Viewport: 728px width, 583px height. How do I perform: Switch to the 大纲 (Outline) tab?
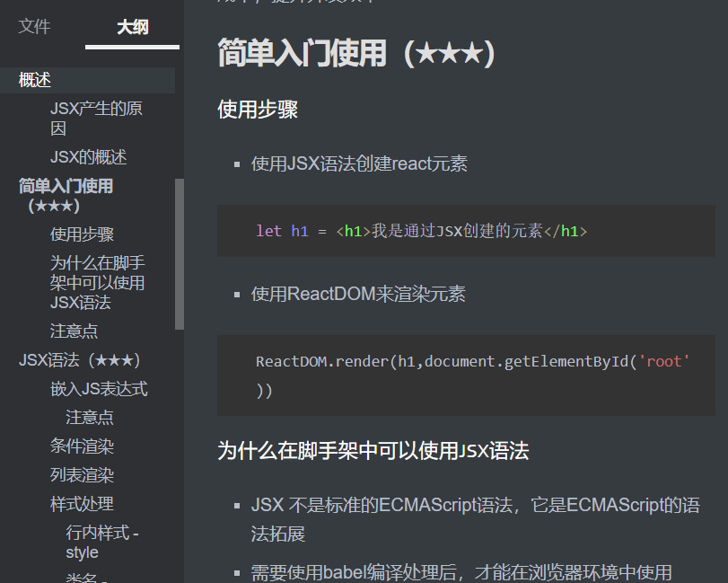pos(132,27)
